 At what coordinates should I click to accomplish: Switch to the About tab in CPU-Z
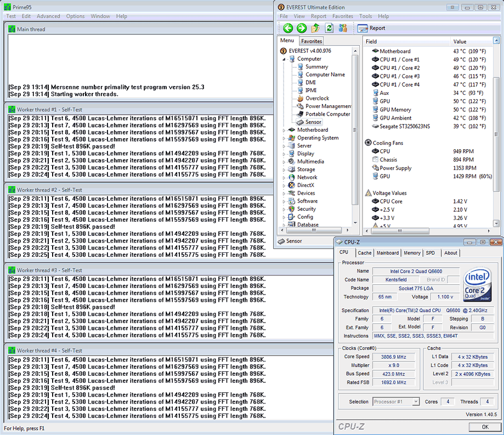pos(451,253)
